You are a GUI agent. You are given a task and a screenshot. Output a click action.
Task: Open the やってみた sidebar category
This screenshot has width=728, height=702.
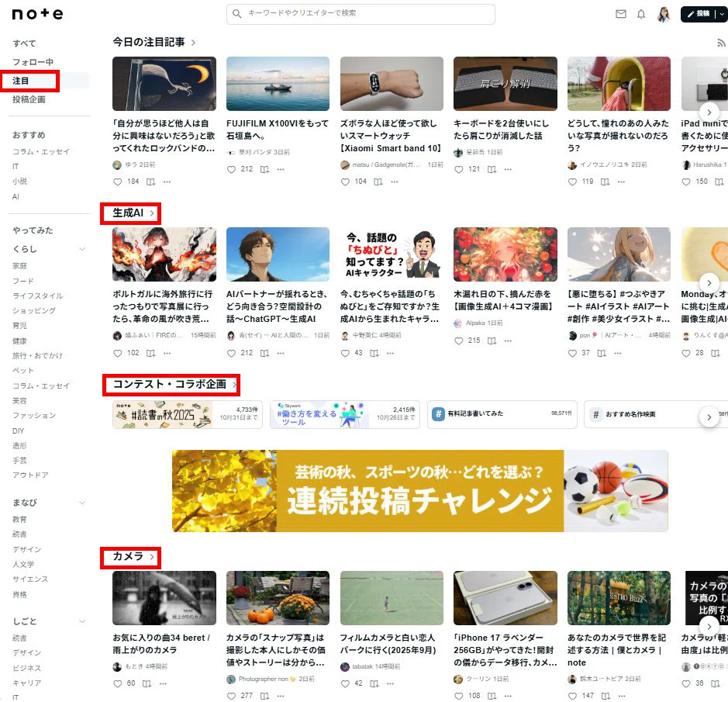33,230
